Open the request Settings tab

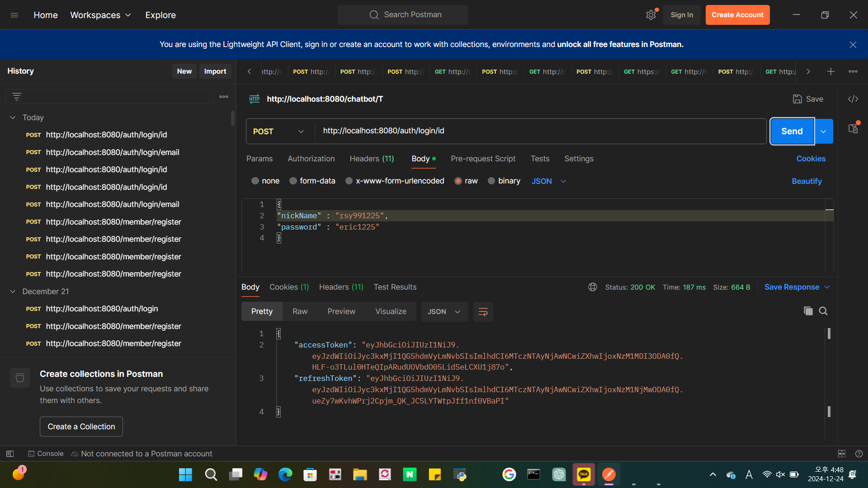coord(579,159)
